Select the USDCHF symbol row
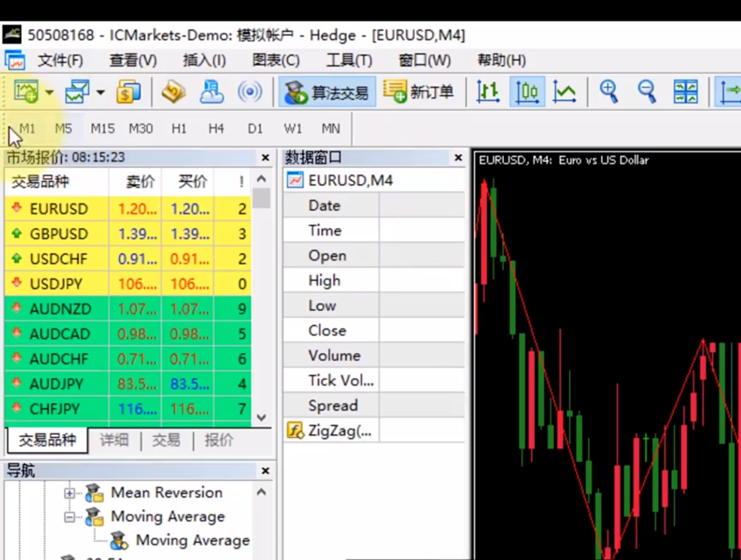 point(128,259)
